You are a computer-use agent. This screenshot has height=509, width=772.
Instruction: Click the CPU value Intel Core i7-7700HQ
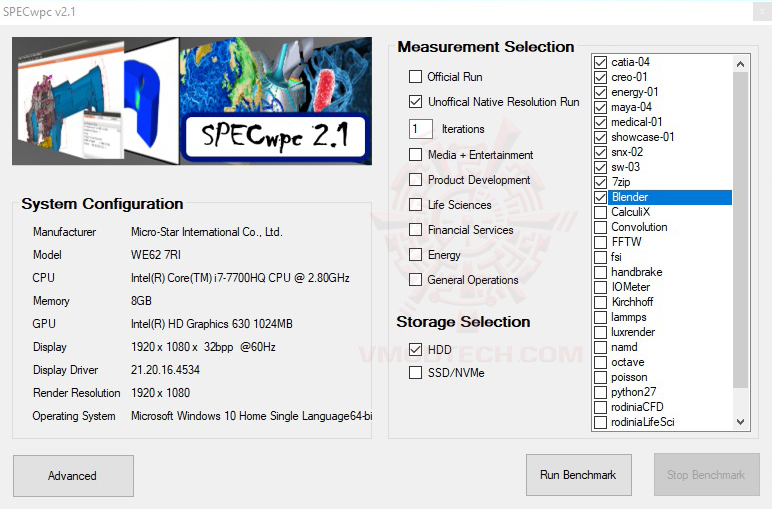coord(240,278)
